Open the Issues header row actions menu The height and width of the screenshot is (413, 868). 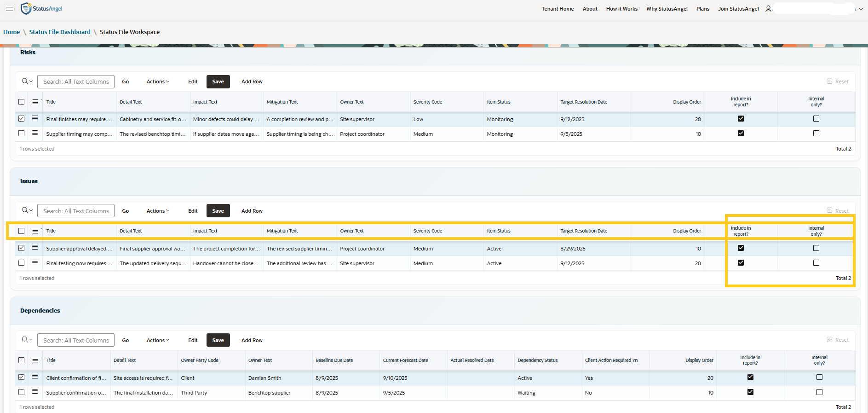(x=35, y=231)
